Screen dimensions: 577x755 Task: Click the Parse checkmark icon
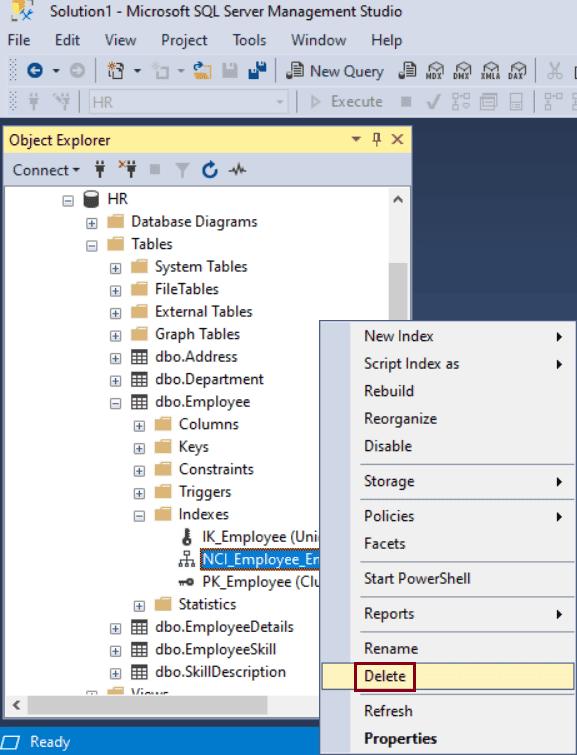(x=434, y=102)
